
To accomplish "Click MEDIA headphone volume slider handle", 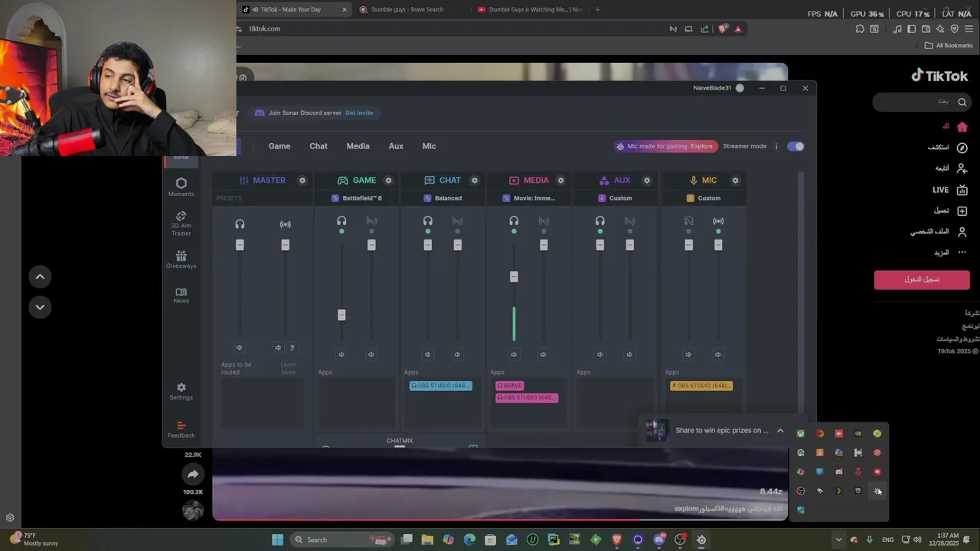I will [514, 276].
